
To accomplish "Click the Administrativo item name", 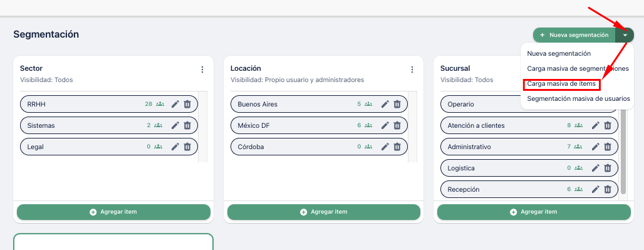I will coord(469,147).
